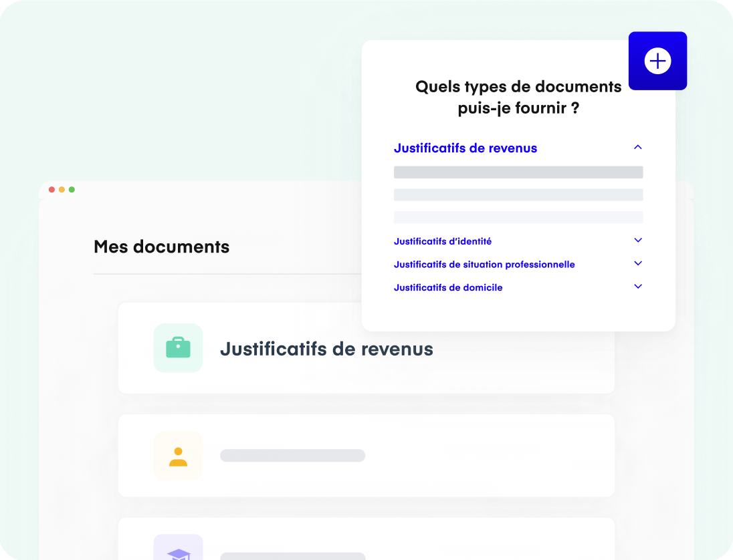
Task: Expand the Justificatifs d'identité chevron
Action: 637,241
